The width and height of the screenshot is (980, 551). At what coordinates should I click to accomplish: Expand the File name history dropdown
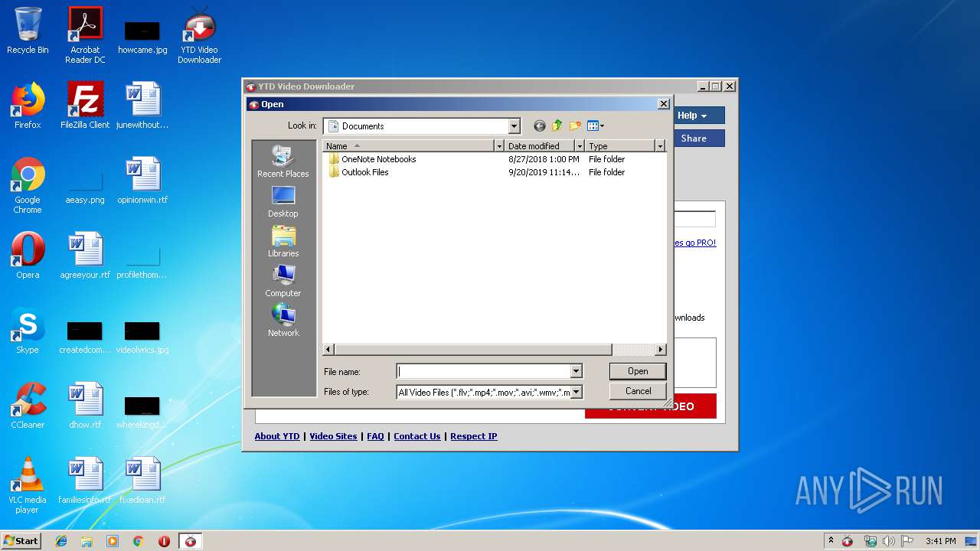tap(576, 371)
